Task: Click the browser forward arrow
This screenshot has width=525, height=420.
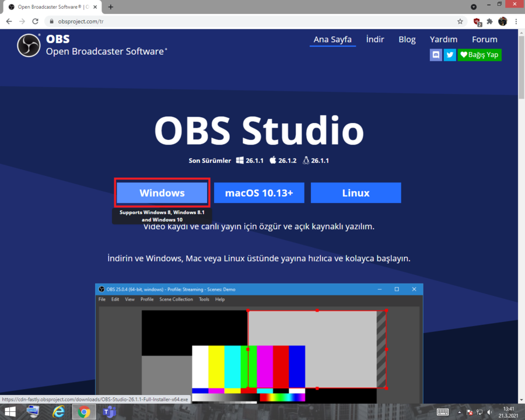Action: (22, 22)
